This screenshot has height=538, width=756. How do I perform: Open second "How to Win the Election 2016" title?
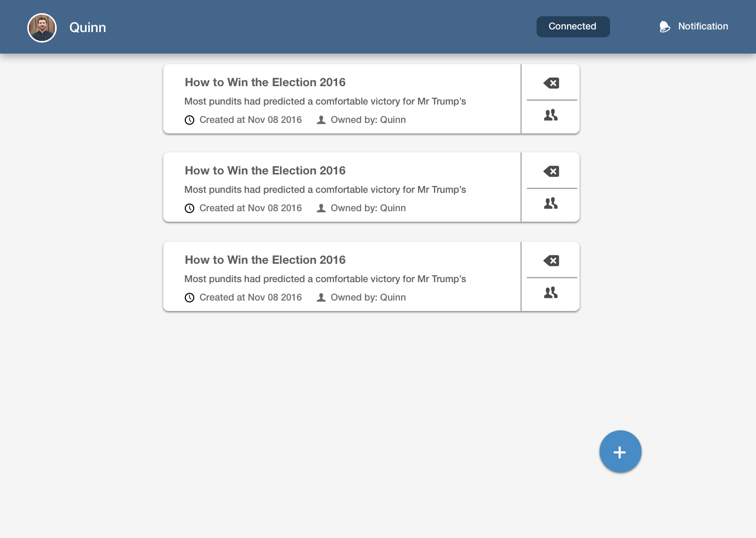[x=265, y=171]
